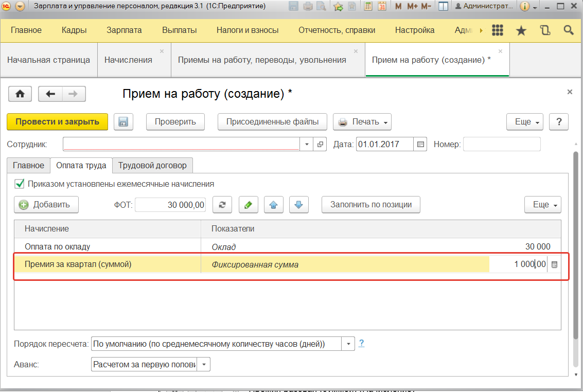
Task: Click the print icon in the title bar
Action: 308,6
